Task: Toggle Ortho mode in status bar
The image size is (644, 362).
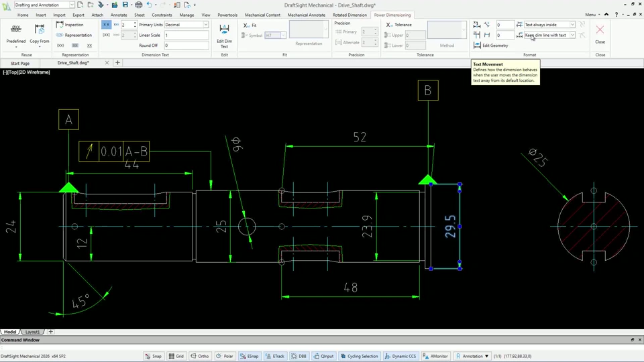Action: tap(200, 356)
